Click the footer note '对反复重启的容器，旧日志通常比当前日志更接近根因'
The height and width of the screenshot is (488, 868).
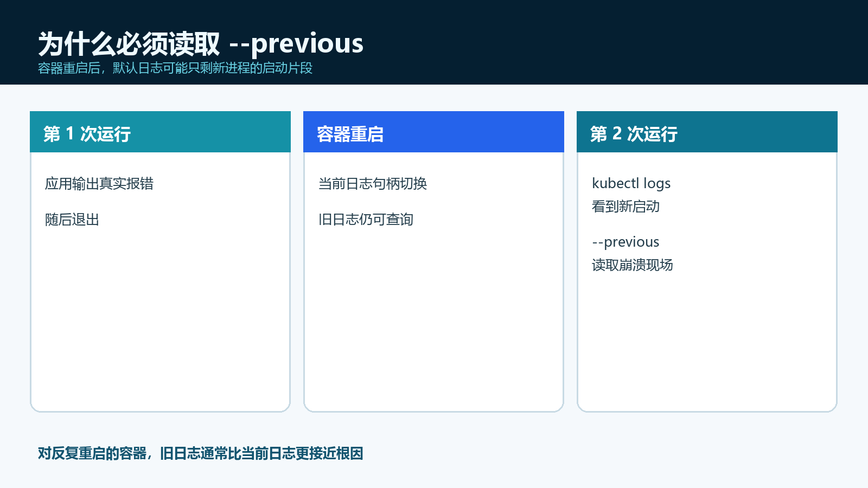(201, 453)
